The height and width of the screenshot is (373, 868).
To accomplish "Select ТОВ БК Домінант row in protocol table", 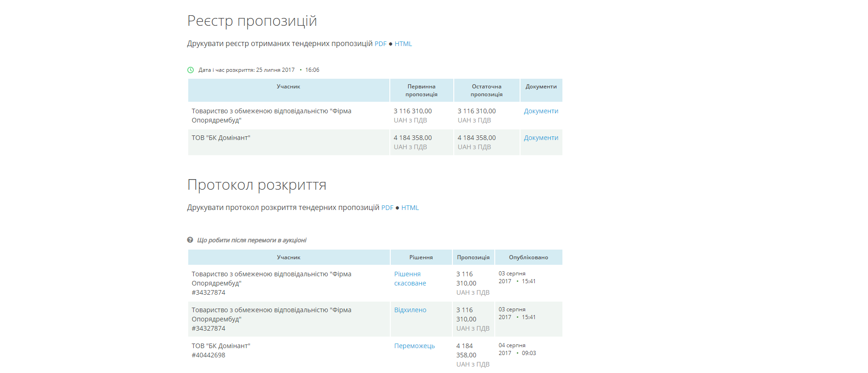I will click(x=375, y=355).
